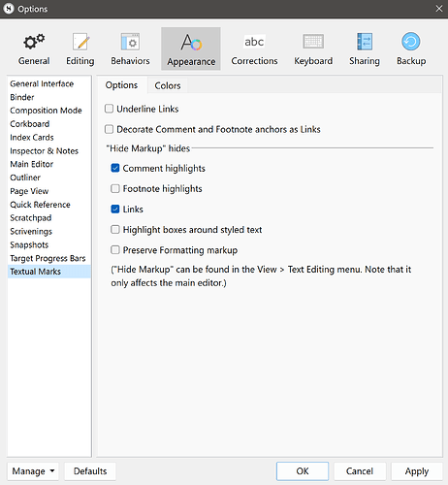The image size is (448, 485).
Task: Open the Backup icon pane
Action: pos(411,49)
